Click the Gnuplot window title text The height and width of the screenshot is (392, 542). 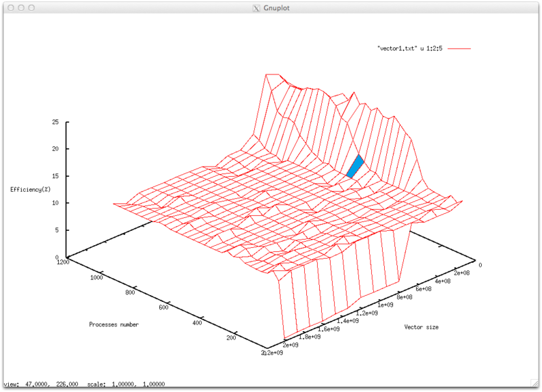(276, 8)
